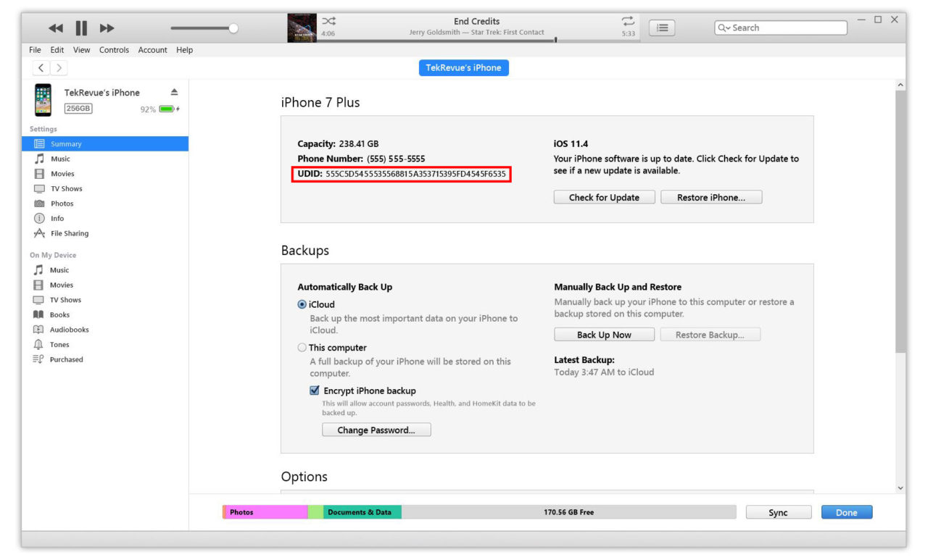The width and height of the screenshot is (928, 560).
Task: Toggle repeat playback icon
Action: coord(628,22)
